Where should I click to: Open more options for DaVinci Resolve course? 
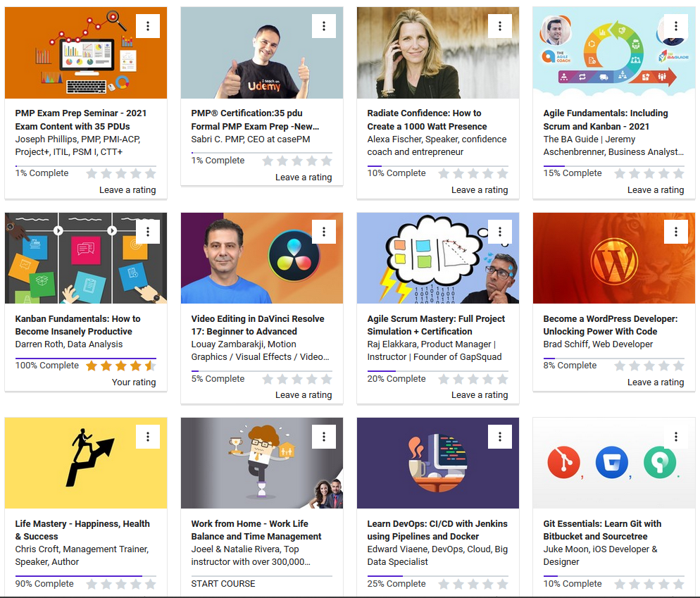(x=324, y=231)
